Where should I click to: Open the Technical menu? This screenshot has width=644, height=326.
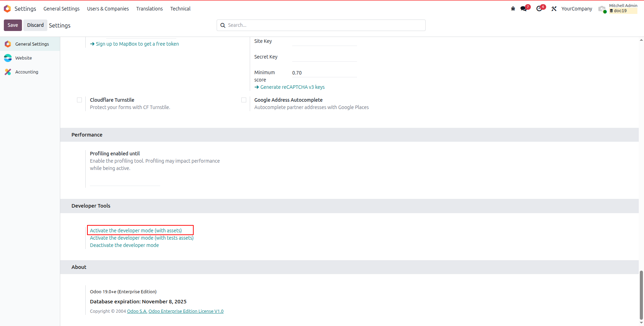[180, 9]
